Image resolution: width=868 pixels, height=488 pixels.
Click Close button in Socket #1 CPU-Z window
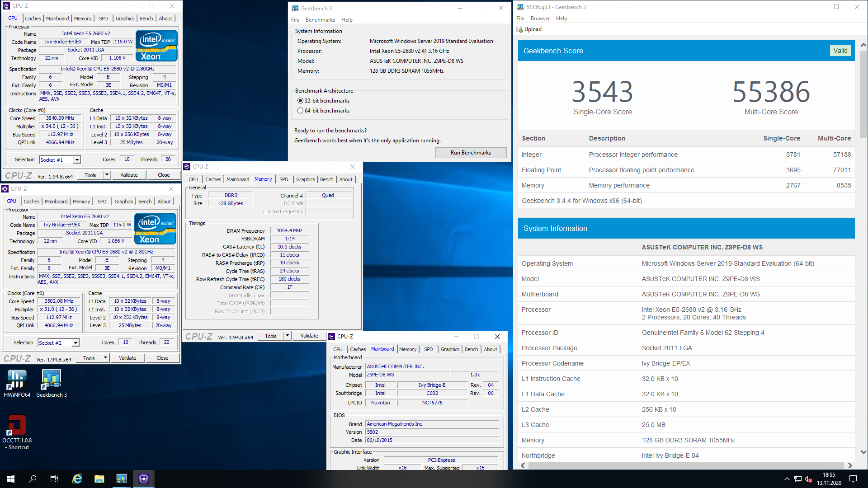[x=164, y=175]
